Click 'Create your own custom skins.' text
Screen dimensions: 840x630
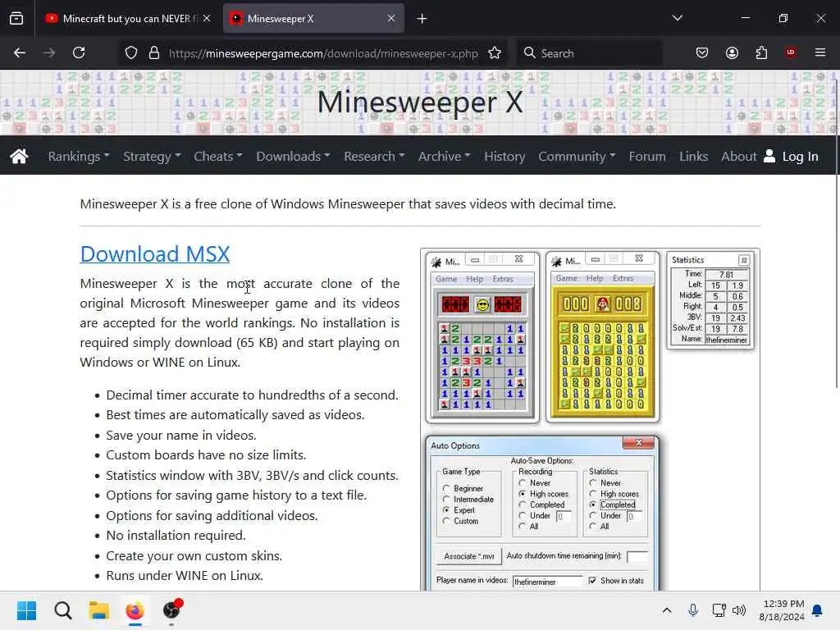pyautogui.click(x=194, y=555)
